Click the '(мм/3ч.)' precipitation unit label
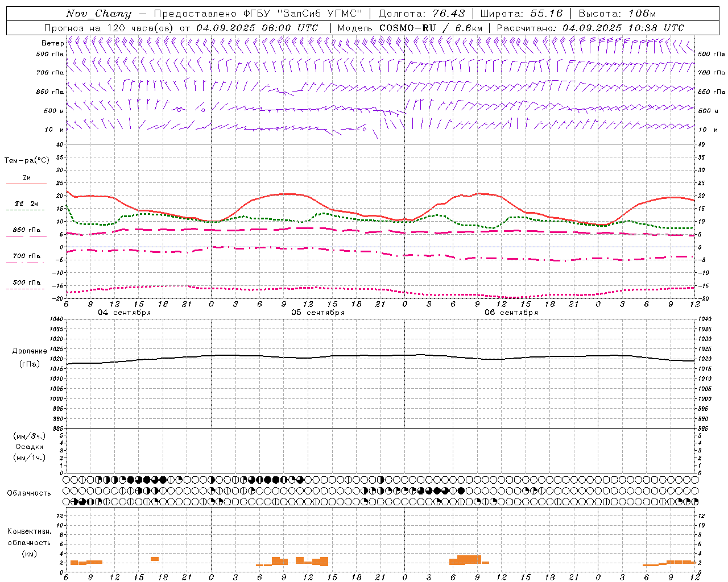Screen dimensions: 728x582 30,436
